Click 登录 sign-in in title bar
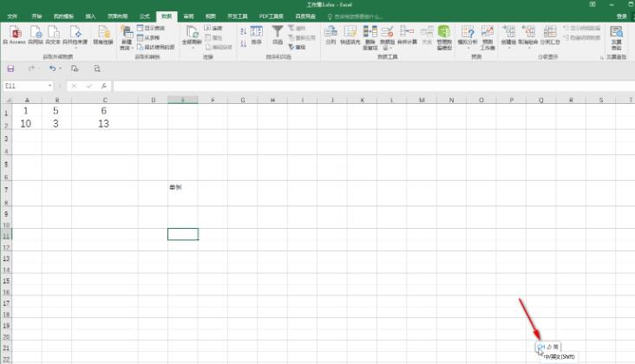The height and width of the screenshot is (364, 635). (621, 16)
